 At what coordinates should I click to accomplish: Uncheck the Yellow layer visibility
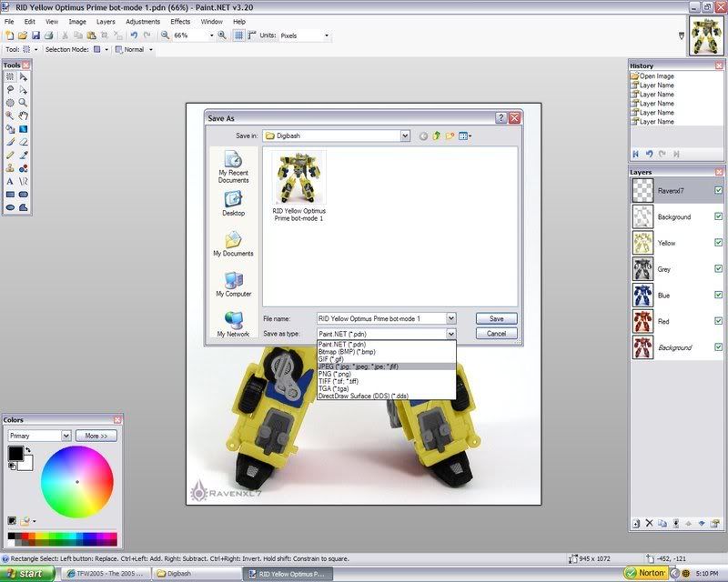[x=718, y=242]
